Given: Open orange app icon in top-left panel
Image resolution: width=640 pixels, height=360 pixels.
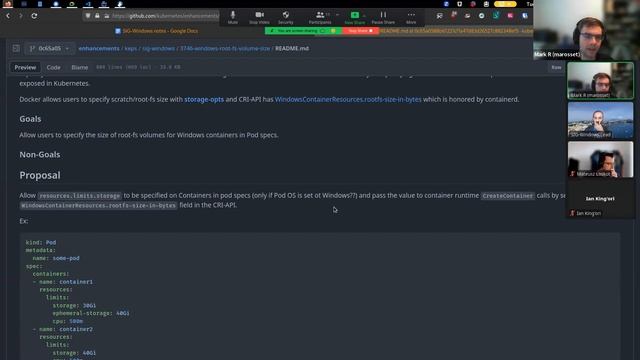Looking at the screenshot, I should click(8, 4).
